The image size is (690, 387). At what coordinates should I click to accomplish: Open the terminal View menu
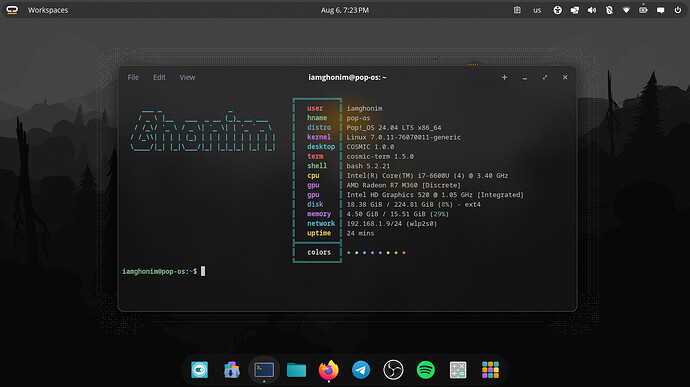click(x=187, y=77)
